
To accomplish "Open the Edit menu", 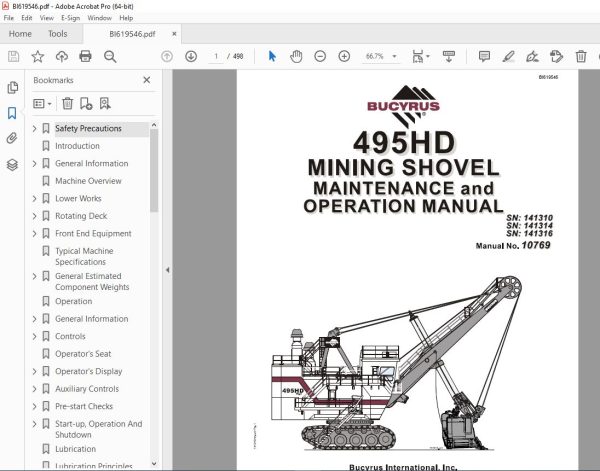I will (x=27, y=18).
